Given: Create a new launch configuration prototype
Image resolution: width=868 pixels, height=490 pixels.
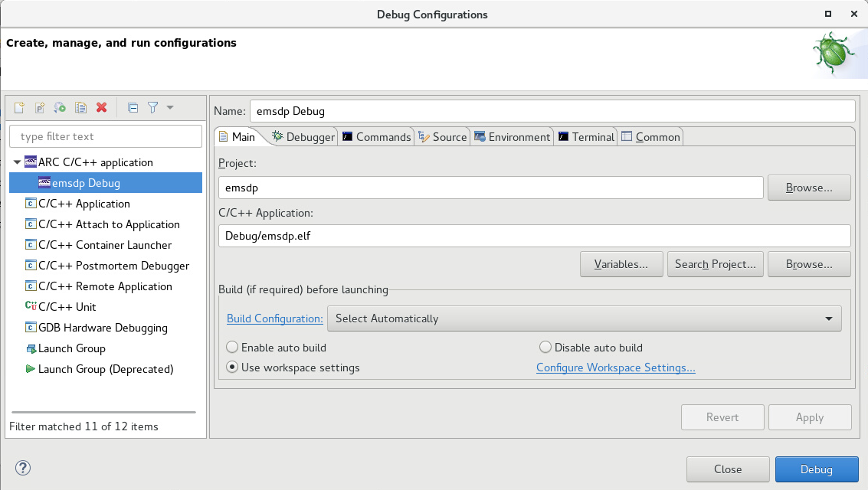Looking at the screenshot, I should click(x=39, y=107).
